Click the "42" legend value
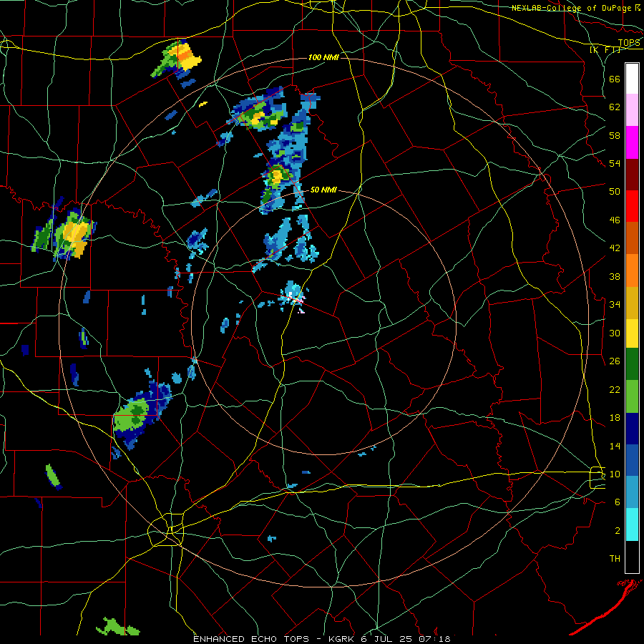 click(x=615, y=248)
